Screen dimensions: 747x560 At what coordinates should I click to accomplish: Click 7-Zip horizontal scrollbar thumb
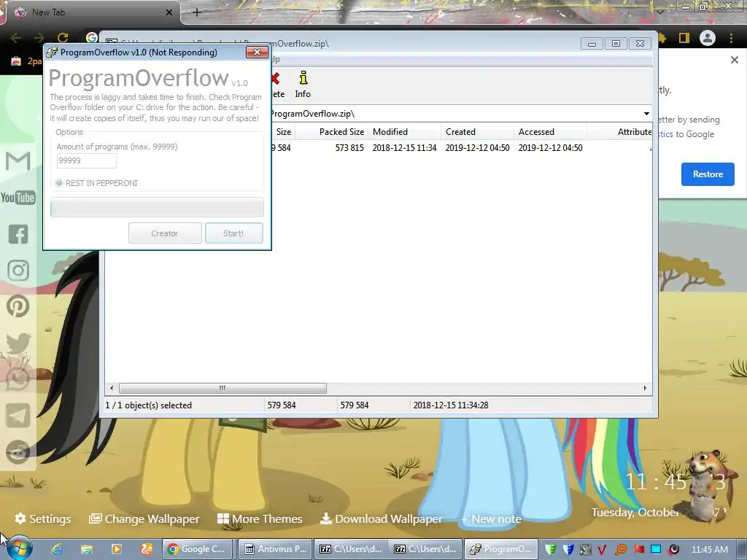[x=222, y=388]
